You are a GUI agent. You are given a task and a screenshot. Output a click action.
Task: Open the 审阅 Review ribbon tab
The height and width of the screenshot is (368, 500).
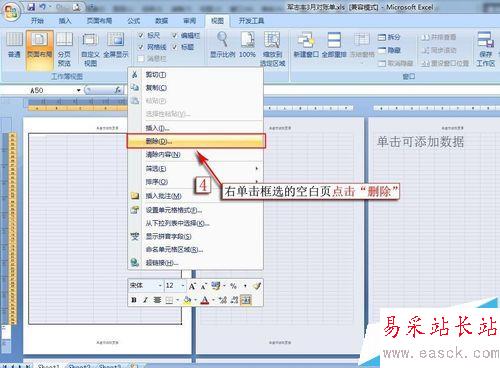(x=190, y=21)
